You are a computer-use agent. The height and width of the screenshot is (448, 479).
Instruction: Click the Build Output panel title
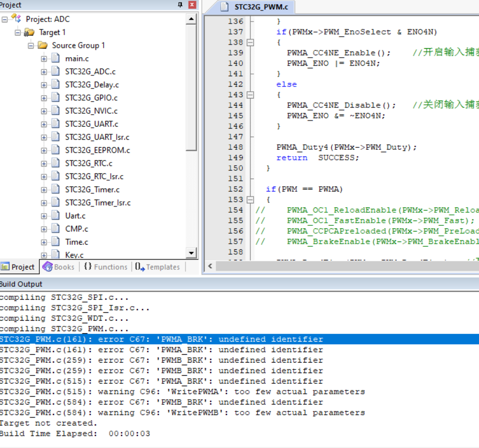pos(21,284)
